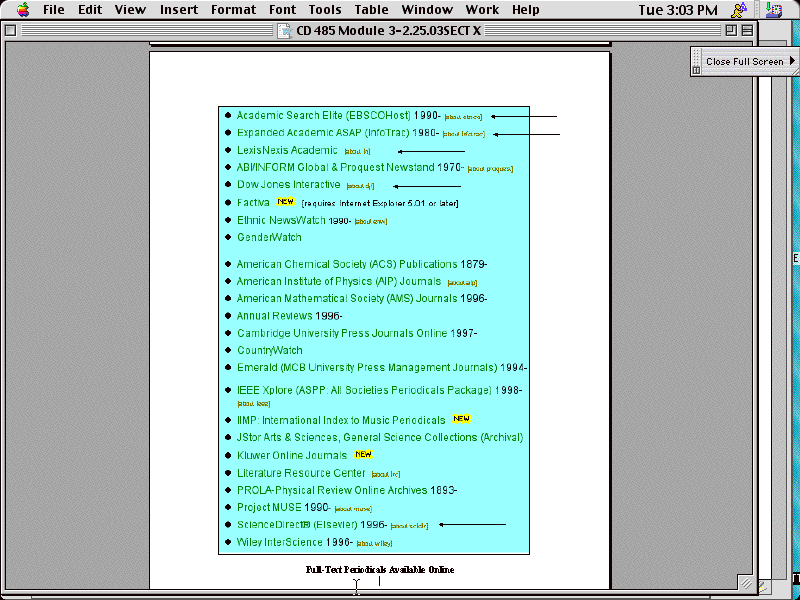Click the resize grip of the document window
Image resolution: width=800 pixels, height=600 pixels.
[x=745, y=583]
